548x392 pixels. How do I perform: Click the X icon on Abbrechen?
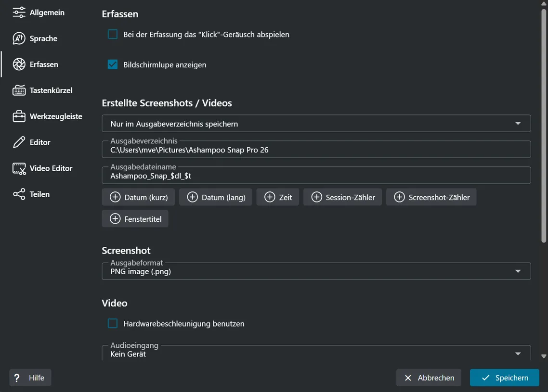pos(407,378)
